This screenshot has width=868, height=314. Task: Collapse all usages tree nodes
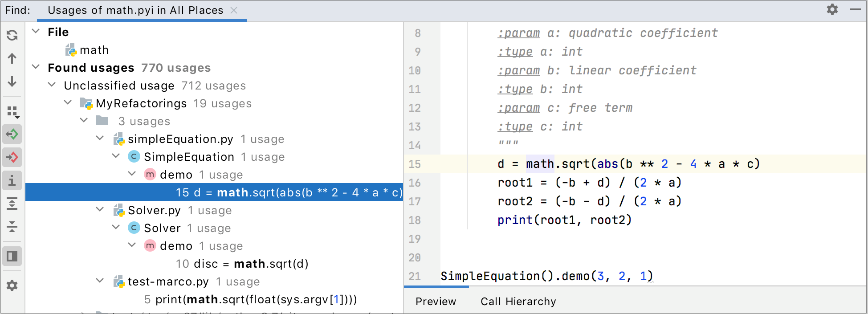[12, 227]
